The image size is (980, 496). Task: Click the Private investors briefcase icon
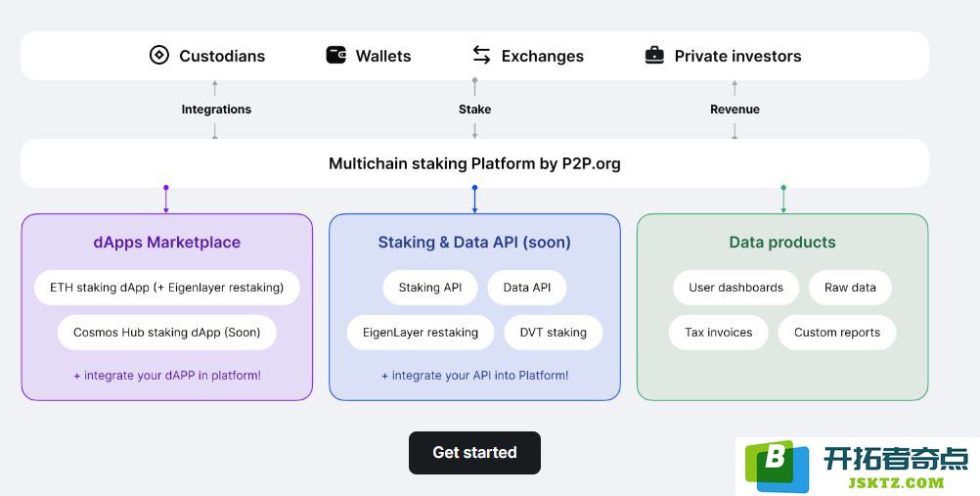pyautogui.click(x=654, y=55)
